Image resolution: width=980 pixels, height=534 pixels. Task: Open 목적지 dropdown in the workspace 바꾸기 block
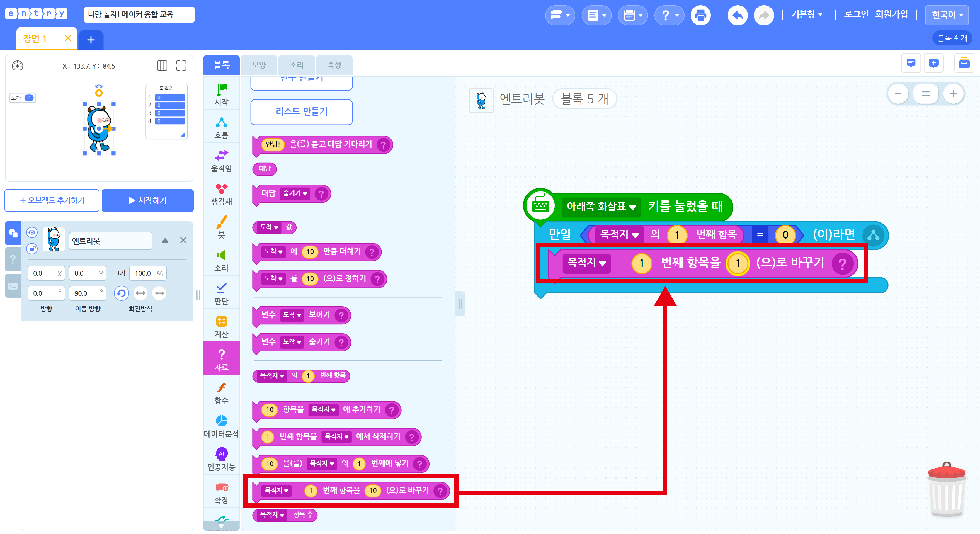click(586, 263)
